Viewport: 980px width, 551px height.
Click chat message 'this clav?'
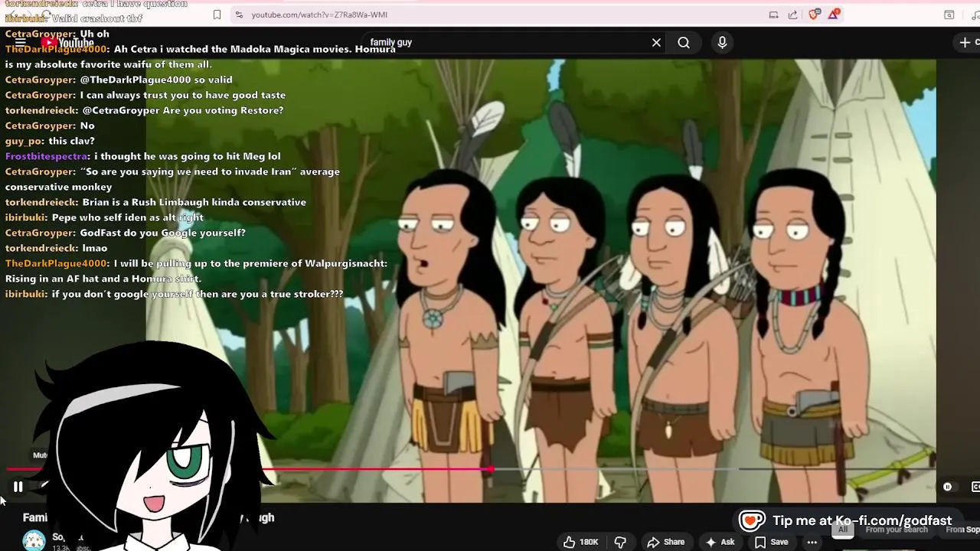(x=71, y=141)
